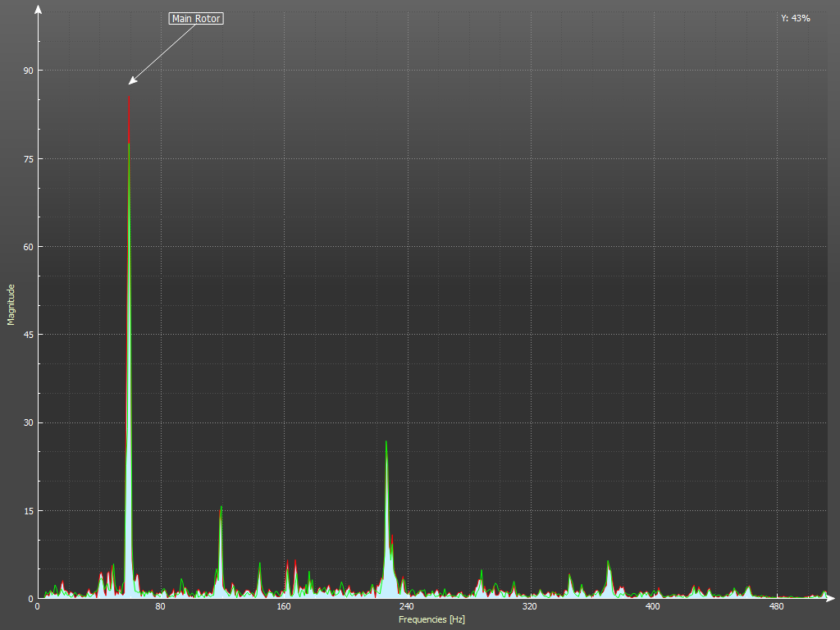Click the "Main Rotor" annotation label
The height and width of the screenshot is (630, 840).
196,19
